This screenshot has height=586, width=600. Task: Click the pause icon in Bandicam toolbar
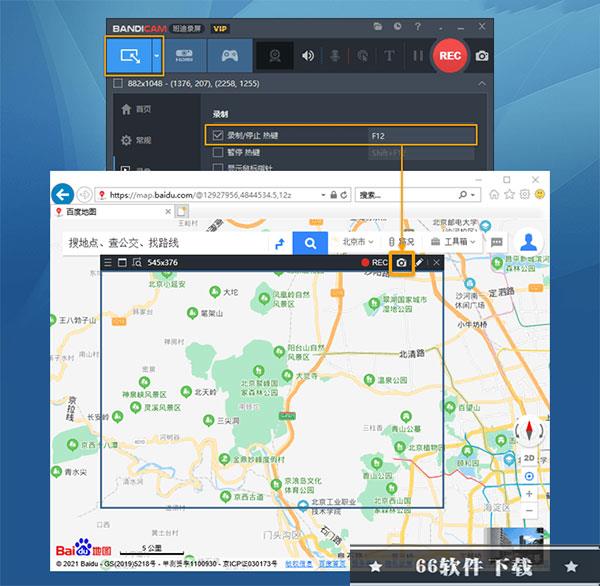tap(418, 56)
